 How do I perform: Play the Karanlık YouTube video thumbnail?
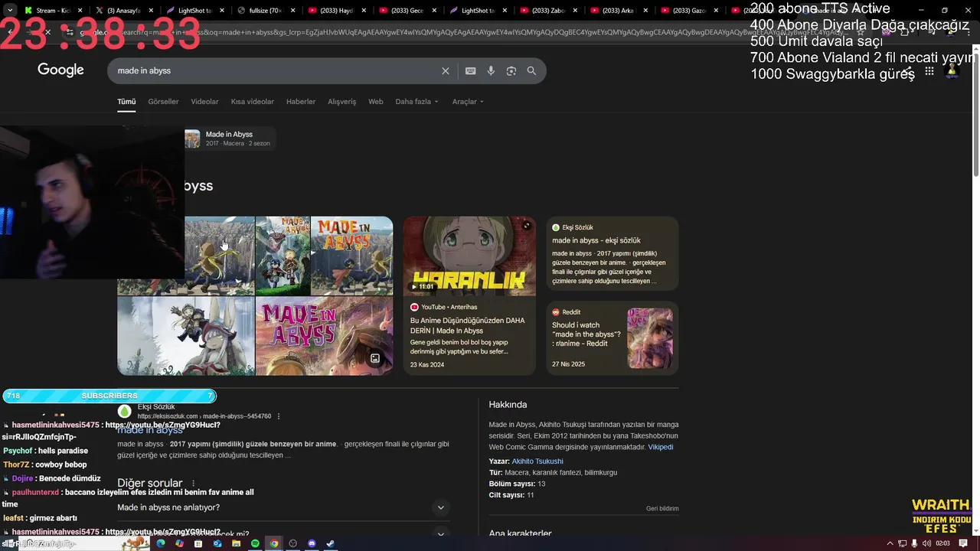(469, 256)
